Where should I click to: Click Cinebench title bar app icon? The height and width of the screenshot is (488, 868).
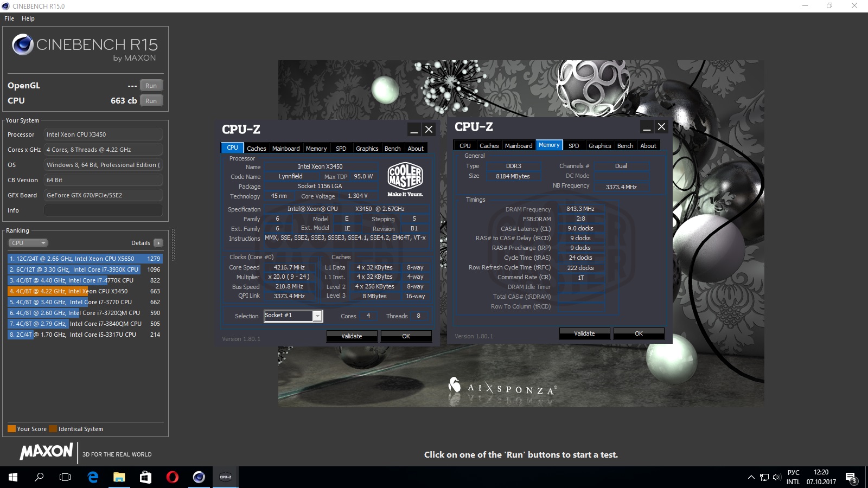coord(6,6)
